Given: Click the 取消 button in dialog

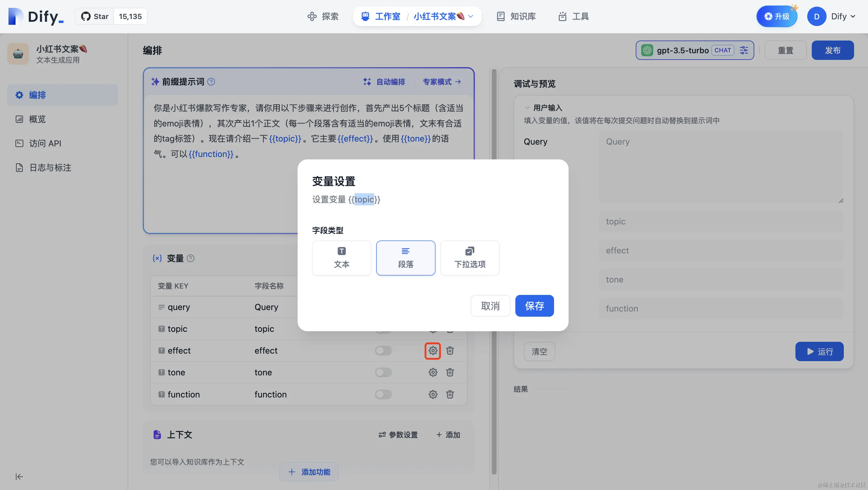Looking at the screenshot, I should pos(490,306).
